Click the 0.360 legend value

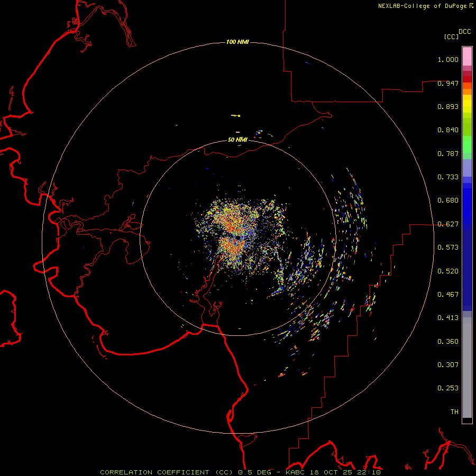[448, 342]
